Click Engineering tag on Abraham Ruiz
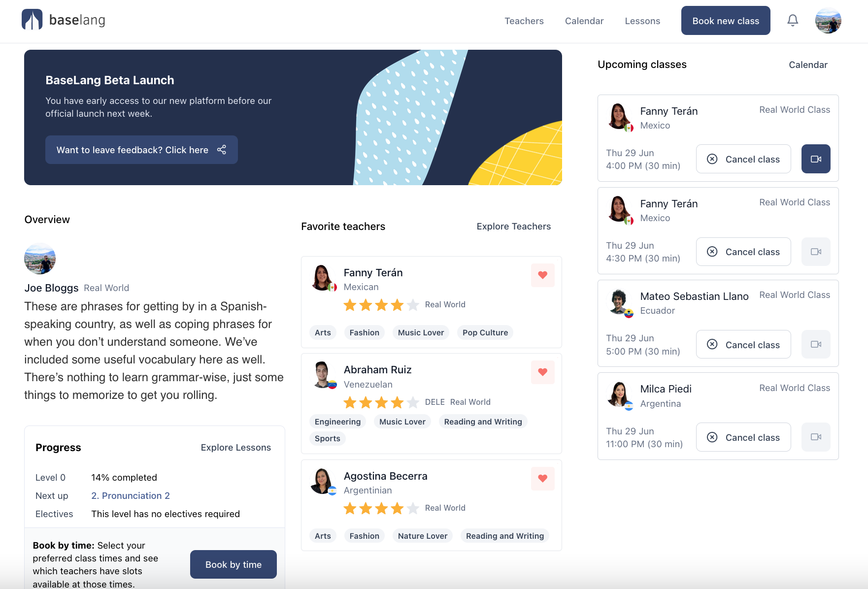This screenshot has height=589, width=868. [x=337, y=422]
